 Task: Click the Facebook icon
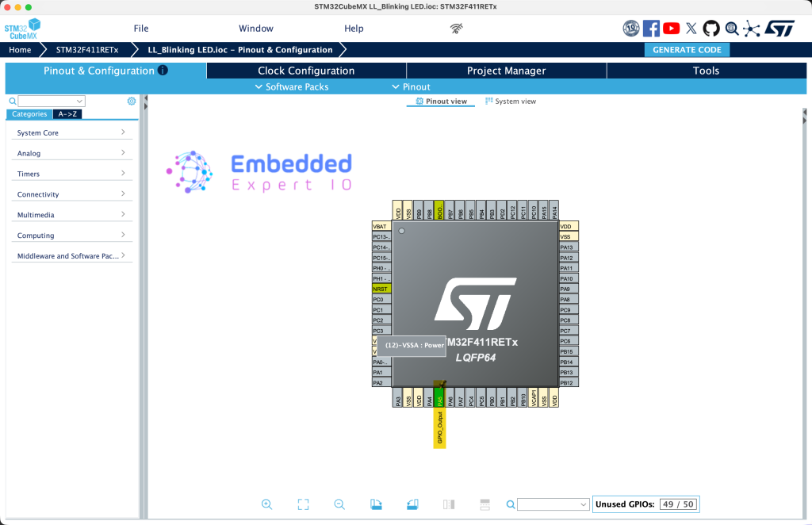click(651, 29)
